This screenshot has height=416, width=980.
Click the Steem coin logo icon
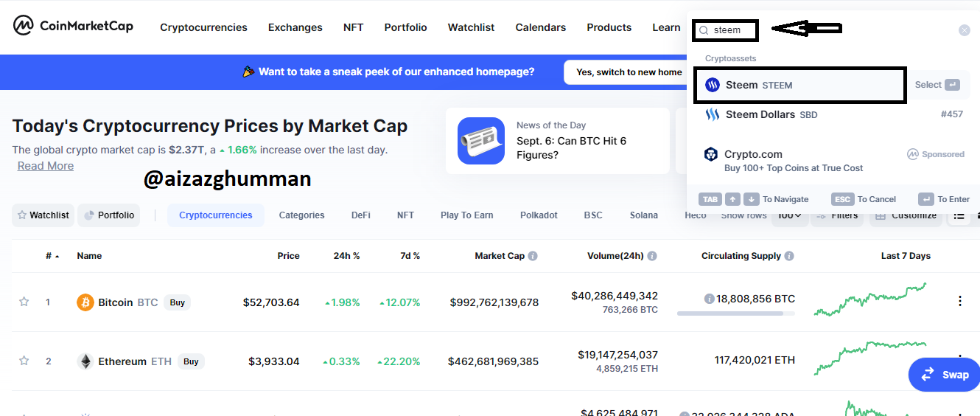click(713, 85)
